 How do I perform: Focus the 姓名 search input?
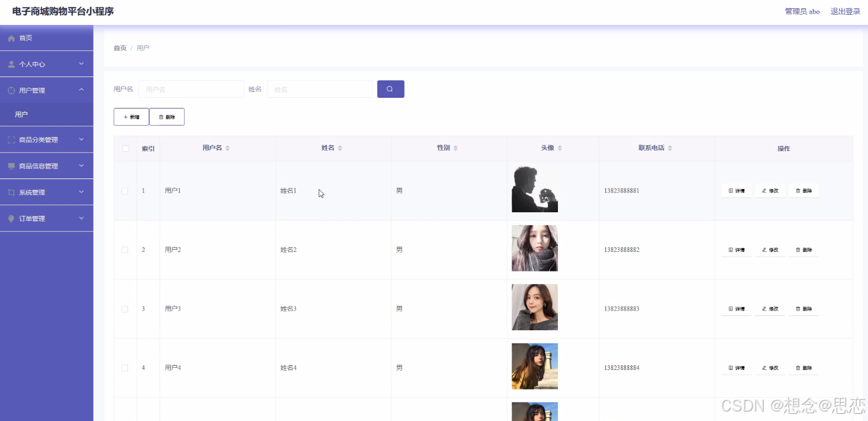[x=320, y=89]
